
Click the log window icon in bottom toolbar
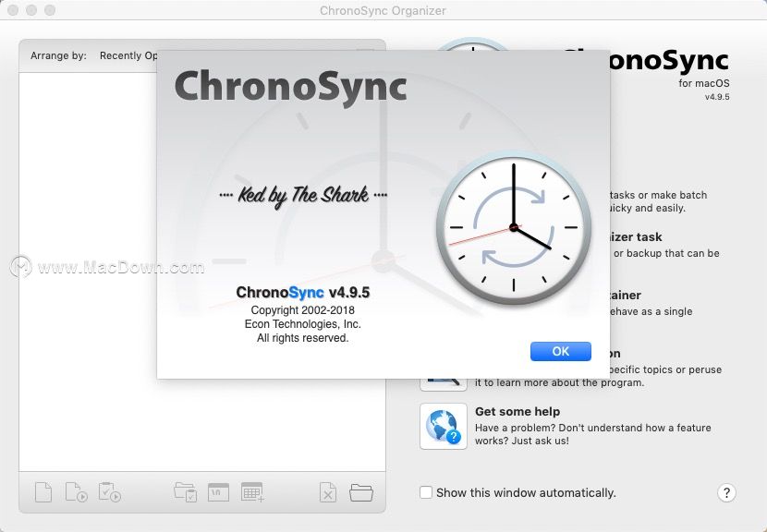pyautogui.click(x=218, y=492)
